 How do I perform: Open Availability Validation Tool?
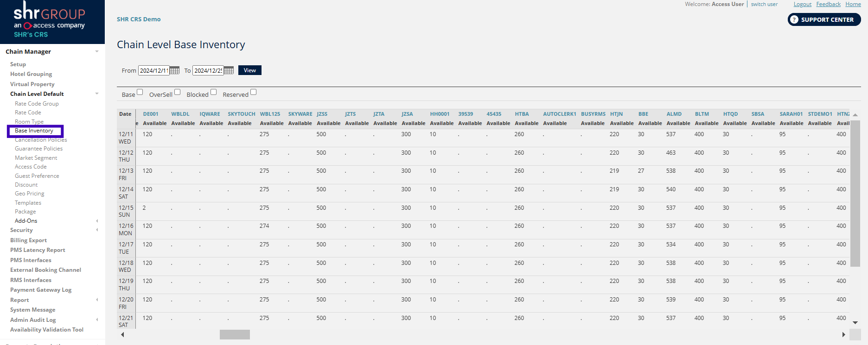(x=47, y=330)
